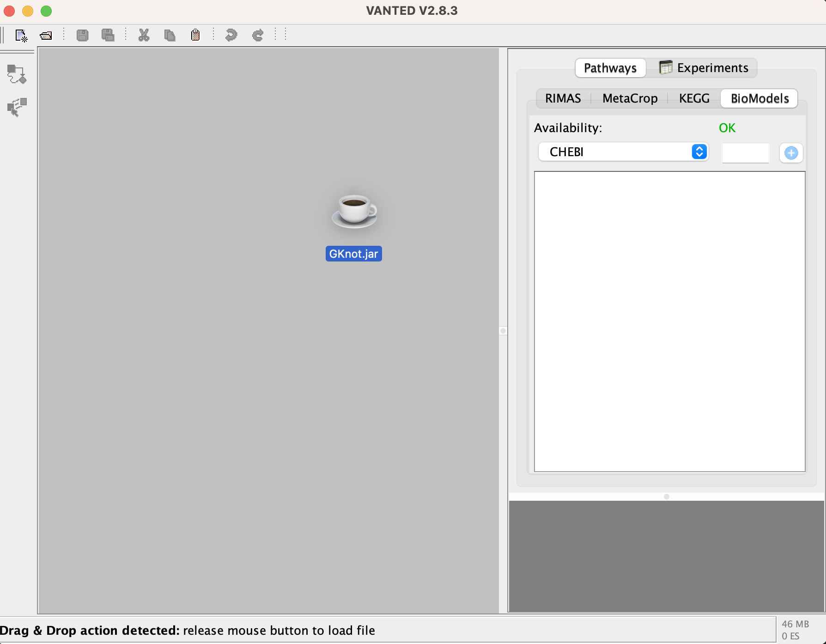Select the move/selection mode tool

pyautogui.click(x=17, y=107)
